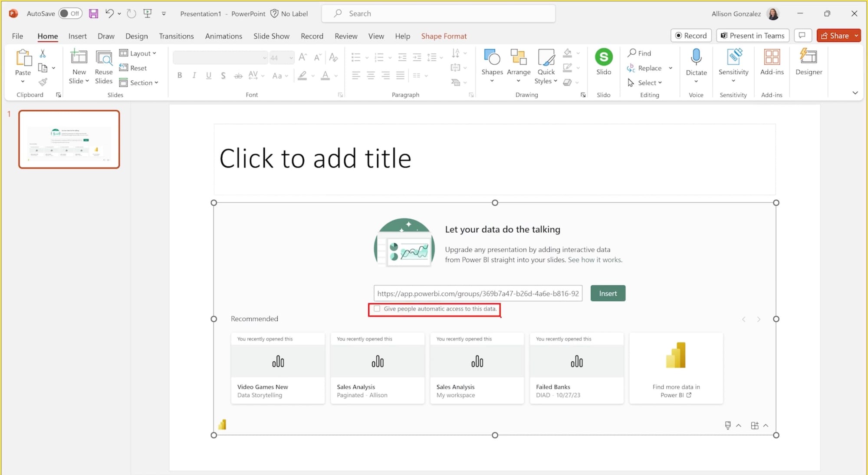The height and width of the screenshot is (475, 868).
Task: Click Find in Editing group
Action: point(639,53)
